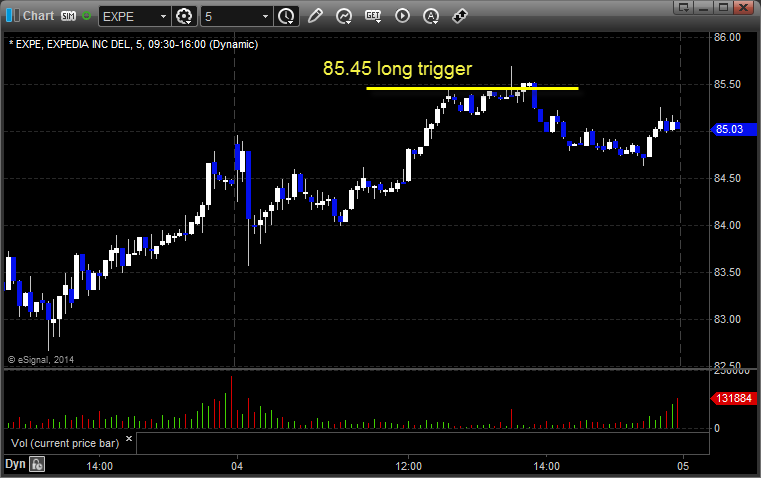The height and width of the screenshot is (478, 761).
Task: Select the pencil drawing tool
Action: (x=315, y=16)
